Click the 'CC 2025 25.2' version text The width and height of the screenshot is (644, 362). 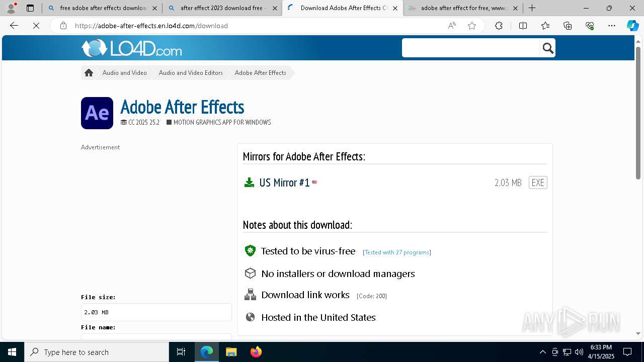click(144, 122)
